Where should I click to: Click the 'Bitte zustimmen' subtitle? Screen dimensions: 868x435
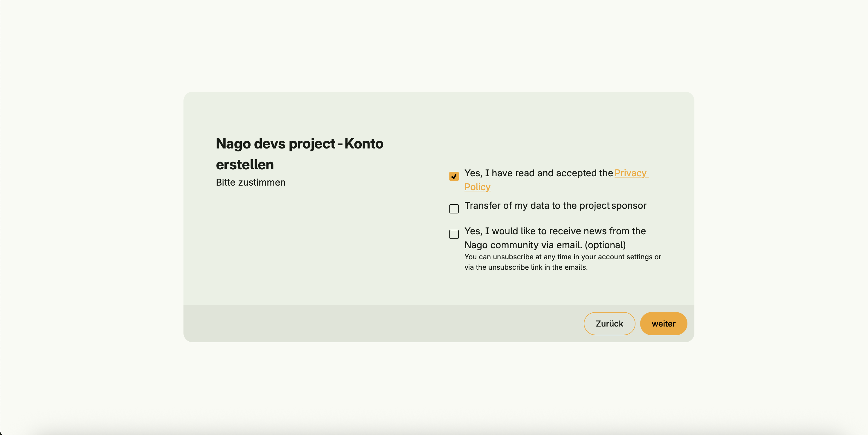pyautogui.click(x=250, y=182)
